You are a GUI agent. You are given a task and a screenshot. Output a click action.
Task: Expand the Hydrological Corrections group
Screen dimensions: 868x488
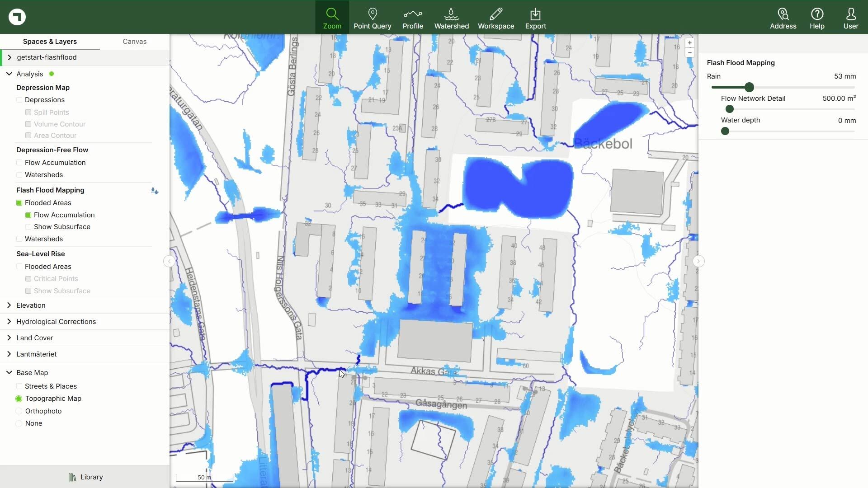coord(9,322)
